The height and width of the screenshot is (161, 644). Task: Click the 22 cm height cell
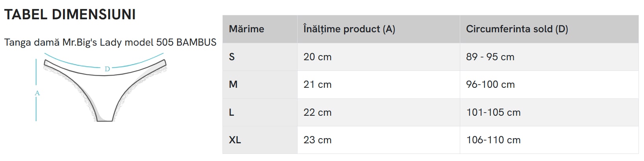point(317,113)
